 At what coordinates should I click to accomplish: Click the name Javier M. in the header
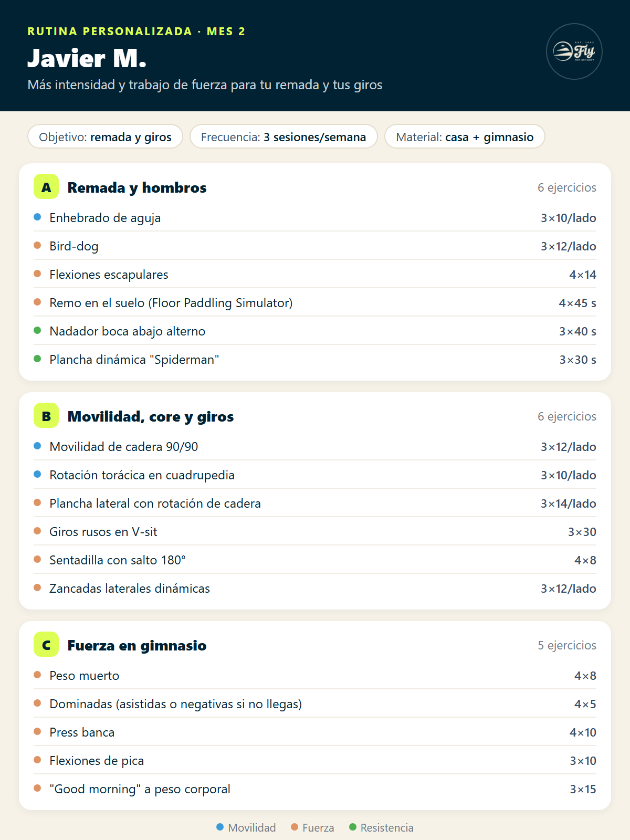tap(87, 58)
